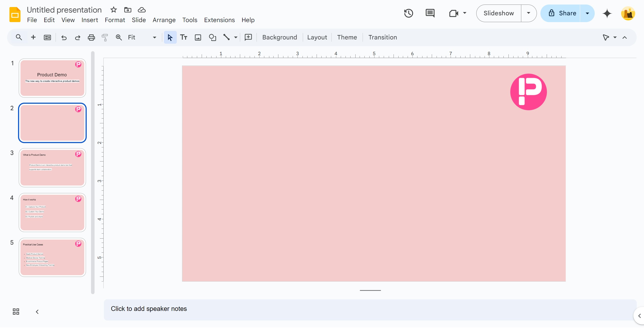Show comments with speech bubble icon
The width and height of the screenshot is (644, 328).
(430, 13)
